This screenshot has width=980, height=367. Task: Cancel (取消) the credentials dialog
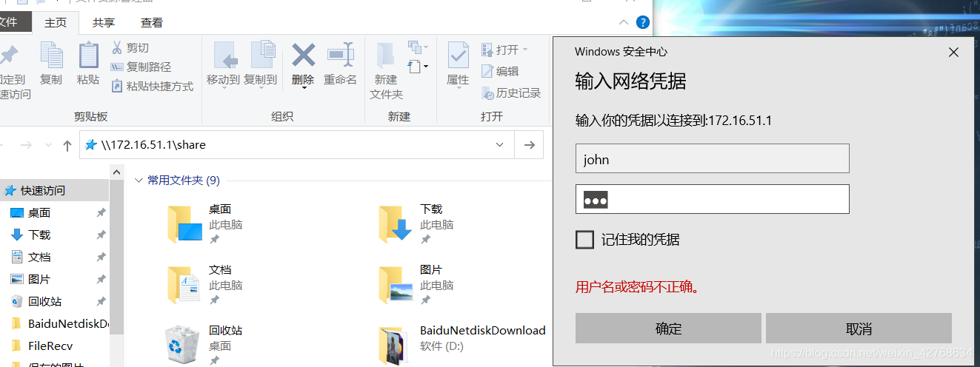coord(859,329)
